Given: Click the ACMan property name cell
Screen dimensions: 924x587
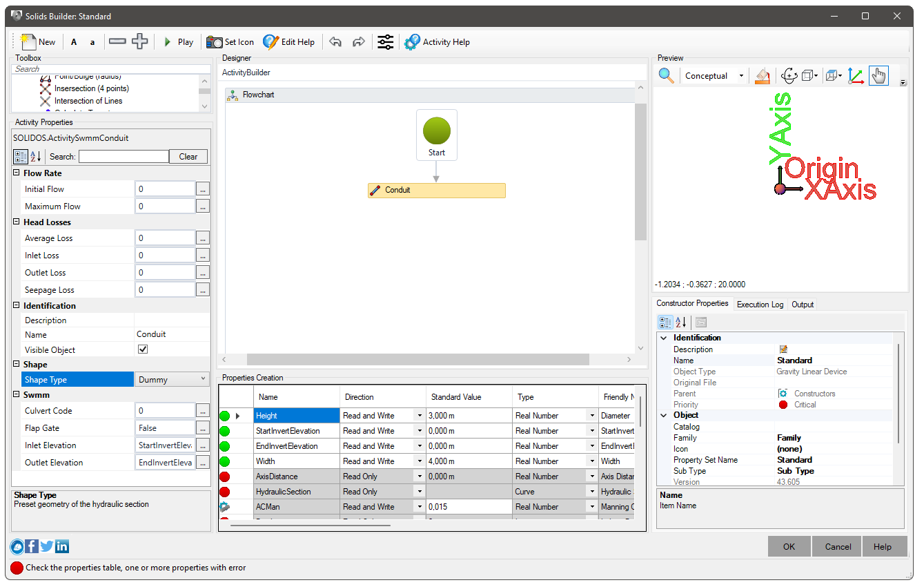Looking at the screenshot, I should 297,507.
